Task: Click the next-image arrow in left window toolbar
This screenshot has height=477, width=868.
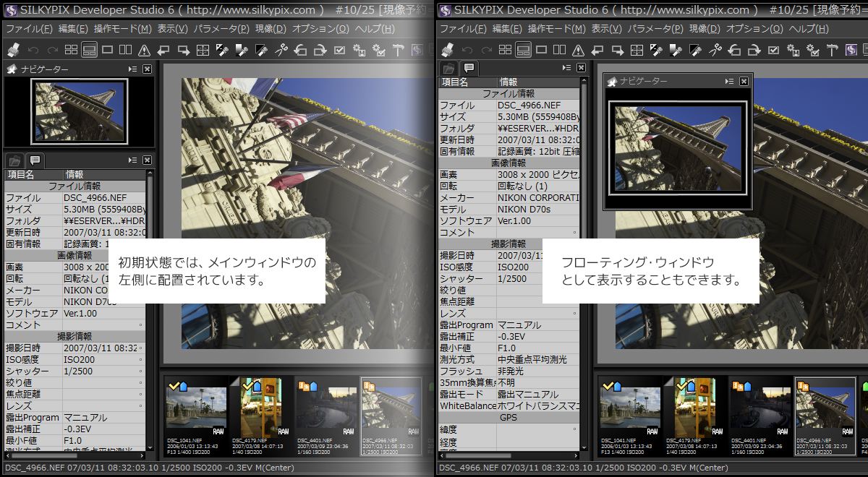Action: [183, 50]
